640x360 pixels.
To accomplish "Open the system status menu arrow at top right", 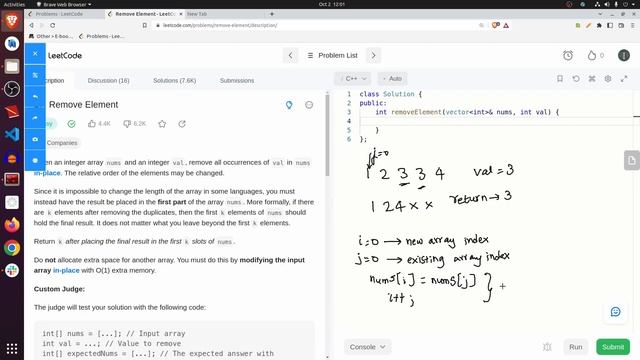I will point(634,4).
